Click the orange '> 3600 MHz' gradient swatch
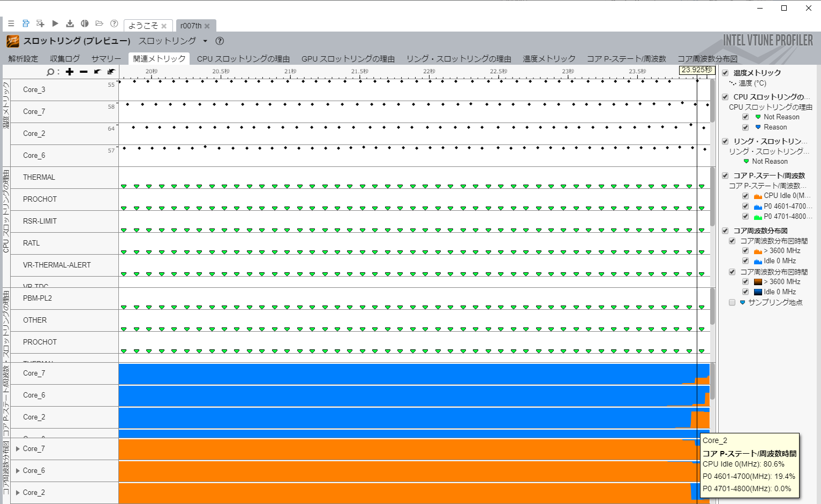Viewport: 821px width, 504px height. coord(758,282)
